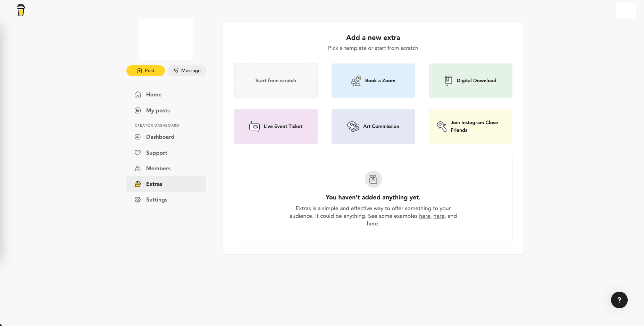Select the Extras menu item
The width and height of the screenshot is (644, 326).
(166, 184)
